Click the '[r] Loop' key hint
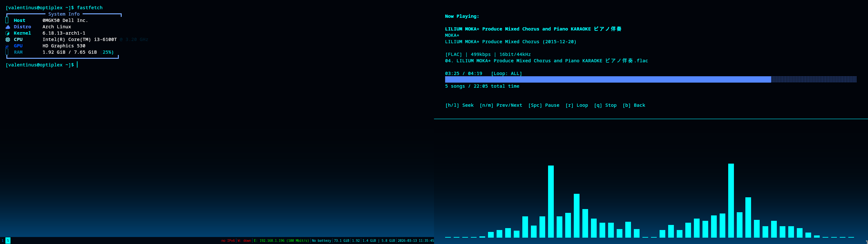868x244 pixels. click(x=577, y=105)
